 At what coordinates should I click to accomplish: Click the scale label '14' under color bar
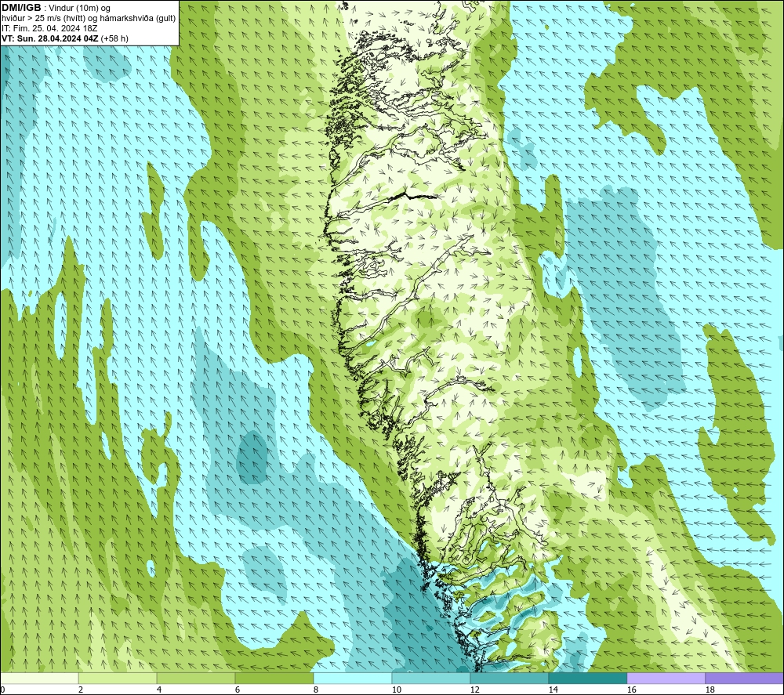[x=553, y=690]
